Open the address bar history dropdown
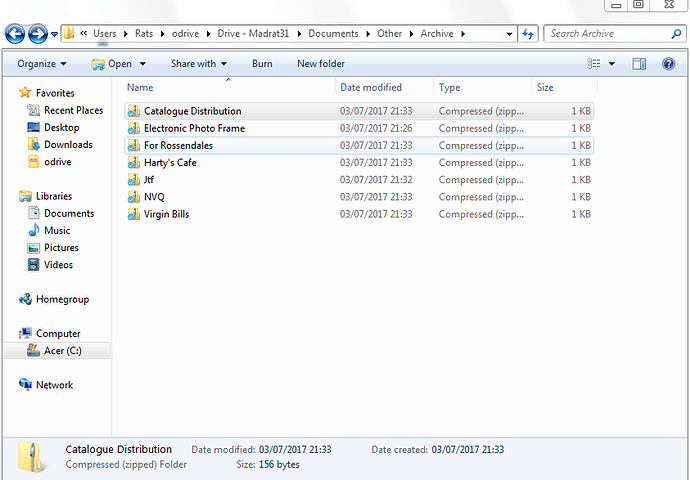 [509, 34]
